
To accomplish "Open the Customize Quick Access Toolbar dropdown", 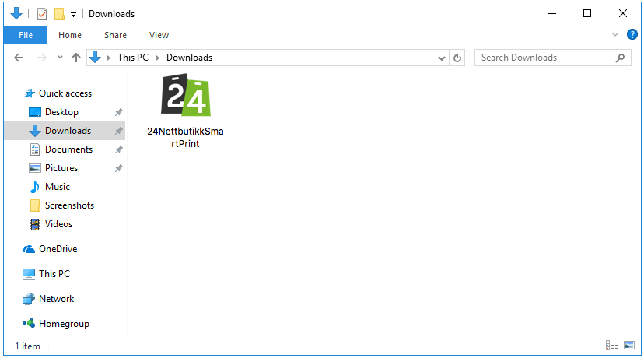I will pos(74,15).
